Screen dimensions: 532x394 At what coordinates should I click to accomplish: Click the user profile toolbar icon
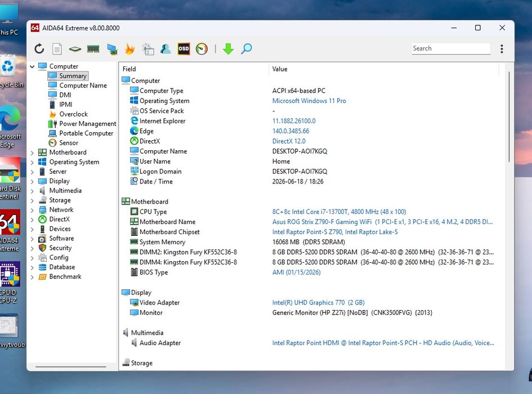pos(166,49)
